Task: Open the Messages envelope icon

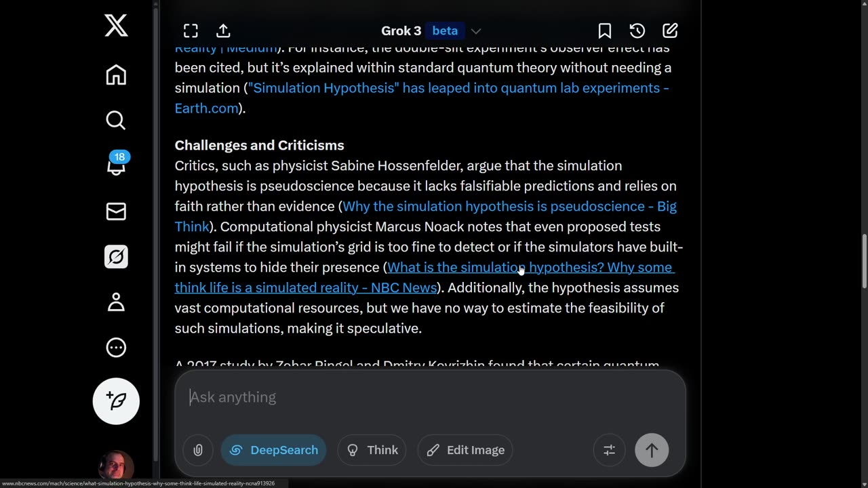Action: (116, 211)
